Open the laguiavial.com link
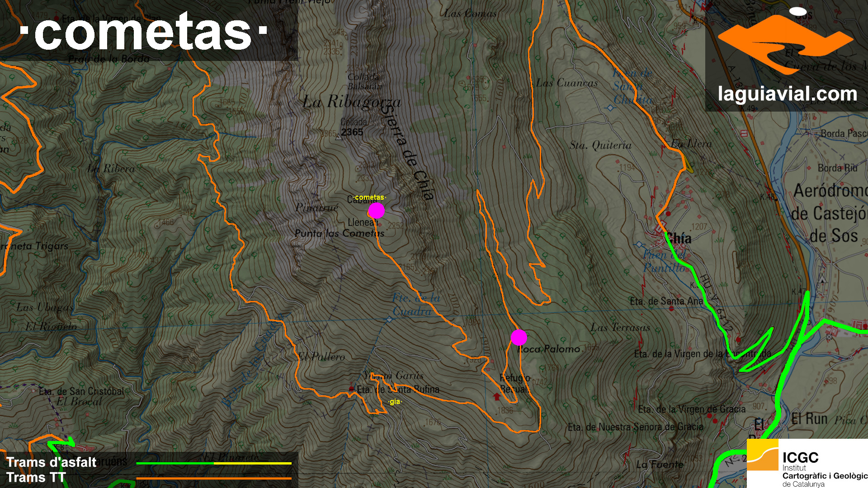Viewport: 868px width, 488px height. pyautogui.click(x=787, y=94)
